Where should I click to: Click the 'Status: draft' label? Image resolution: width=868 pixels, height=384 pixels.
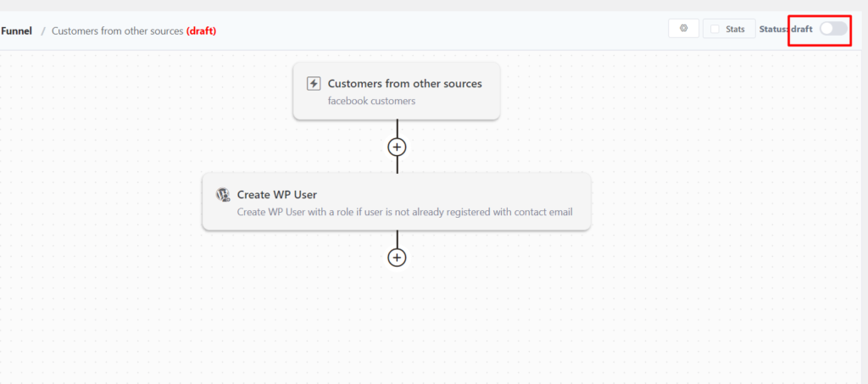tap(786, 29)
